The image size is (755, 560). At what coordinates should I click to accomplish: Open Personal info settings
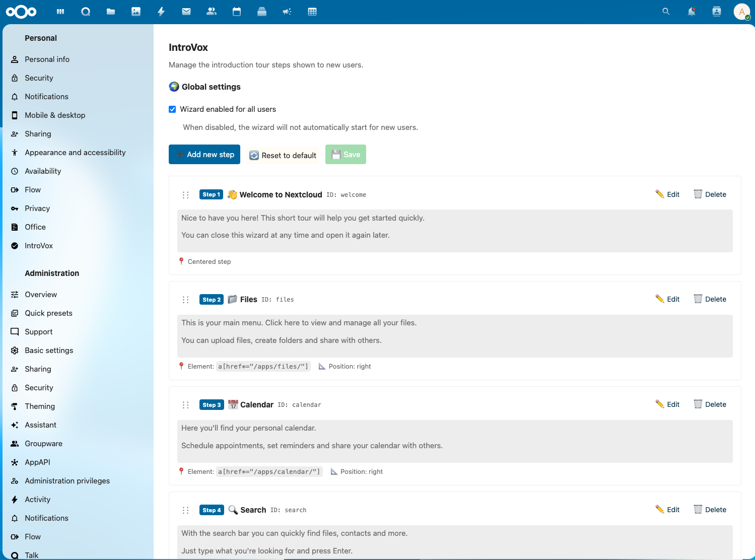pos(78,59)
